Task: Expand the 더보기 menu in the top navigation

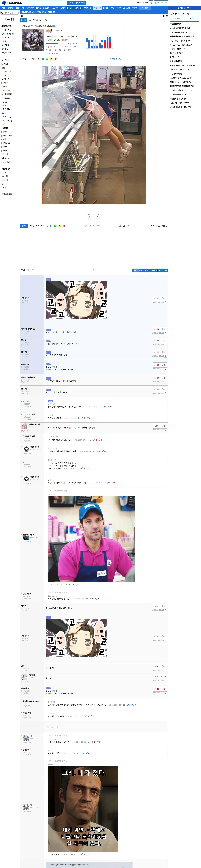Action: (145, 8)
